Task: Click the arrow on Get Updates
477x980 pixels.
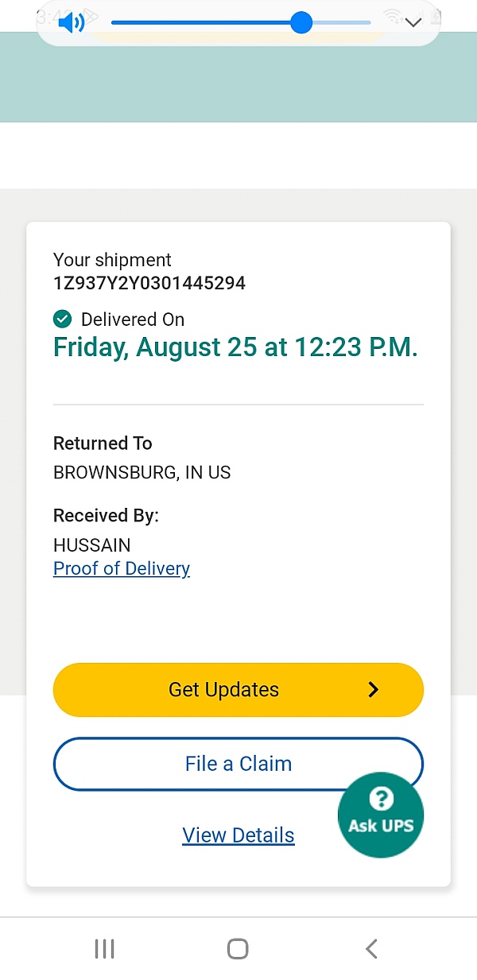Action: (374, 690)
